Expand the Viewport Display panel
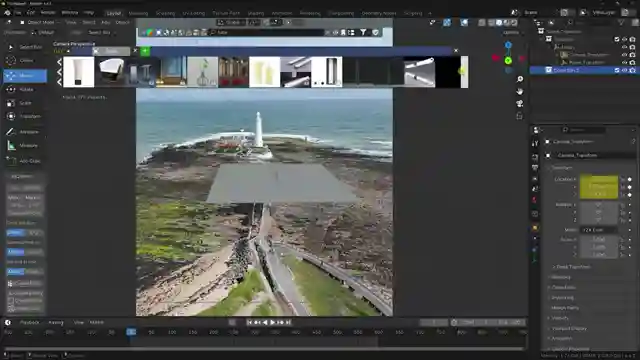The image size is (640, 360). click(x=569, y=329)
